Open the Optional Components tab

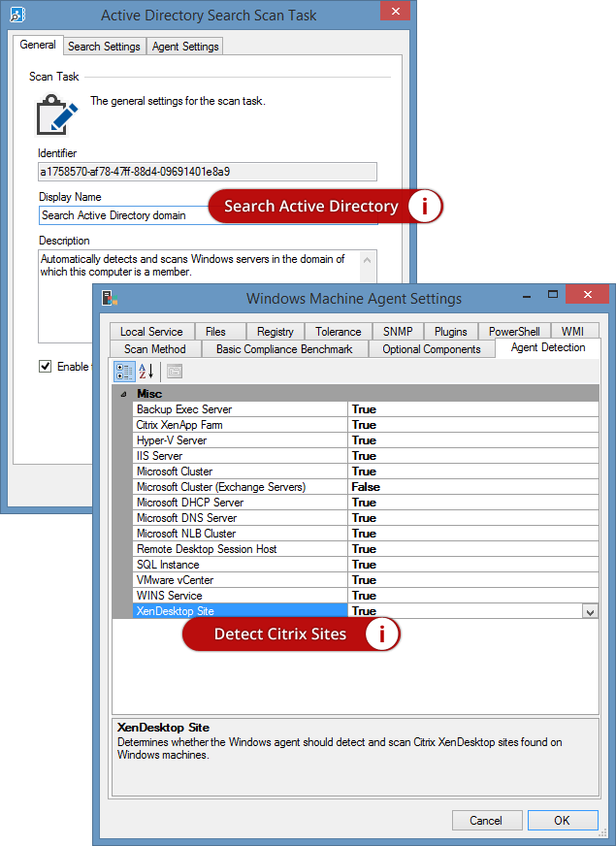click(x=432, y=349)
